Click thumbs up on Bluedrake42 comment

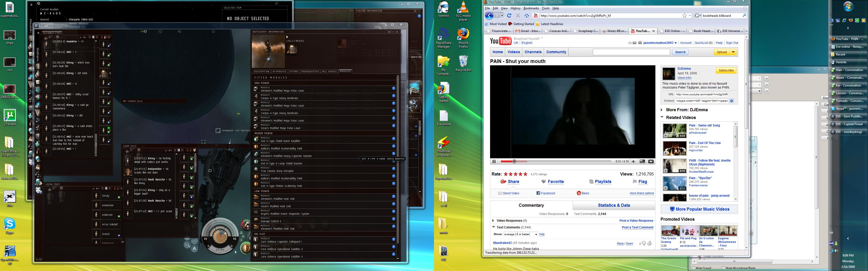coord(649,243)
